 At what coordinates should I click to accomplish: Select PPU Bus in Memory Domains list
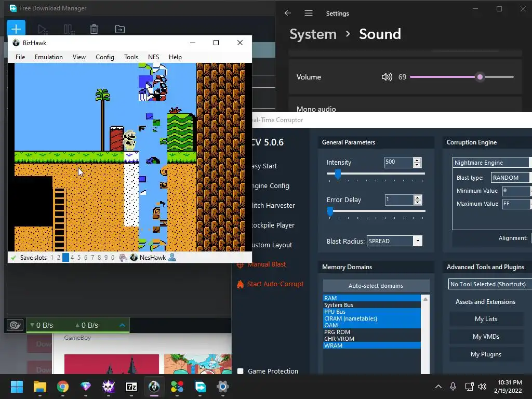click(371, 312)
